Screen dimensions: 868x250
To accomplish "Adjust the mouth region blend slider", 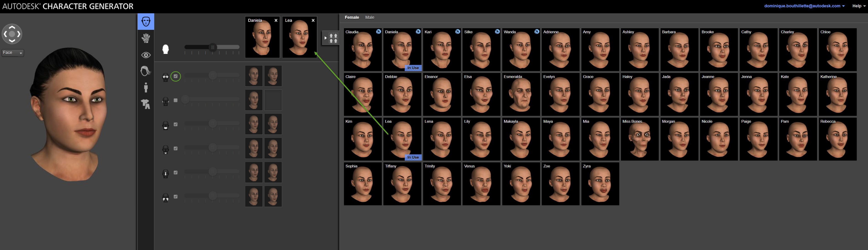I will tap(212, 123).
